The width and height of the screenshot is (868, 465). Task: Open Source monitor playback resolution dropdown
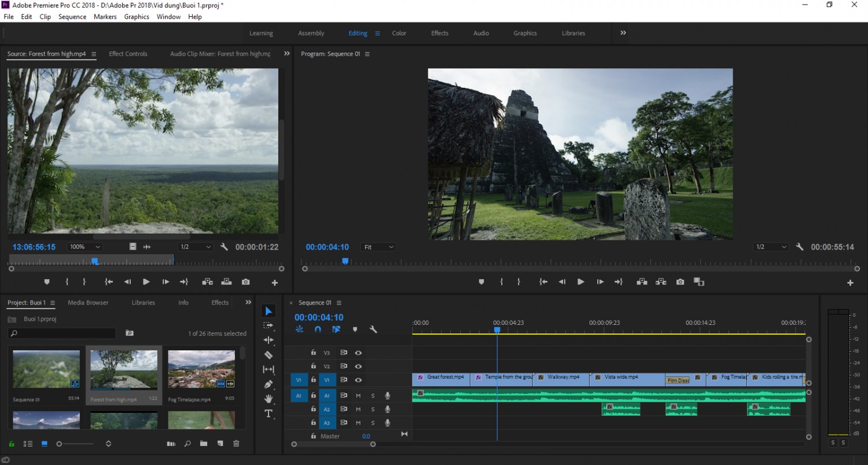pos(196,247)
